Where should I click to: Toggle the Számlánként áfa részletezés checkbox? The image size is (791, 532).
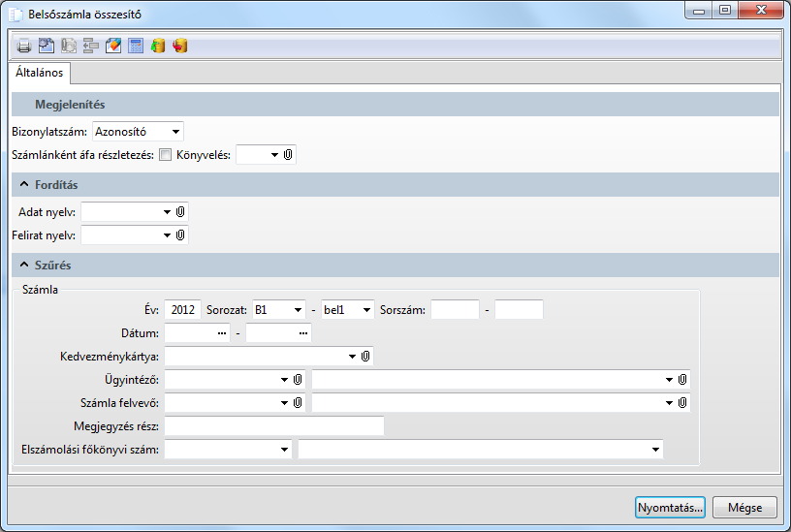pyautogui.click(x=166, y=155)
